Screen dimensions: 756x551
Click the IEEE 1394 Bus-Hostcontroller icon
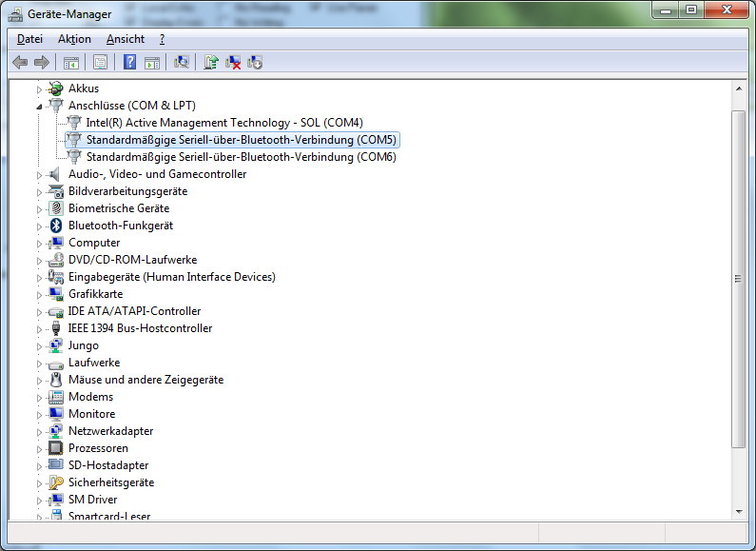pos(56,328)
